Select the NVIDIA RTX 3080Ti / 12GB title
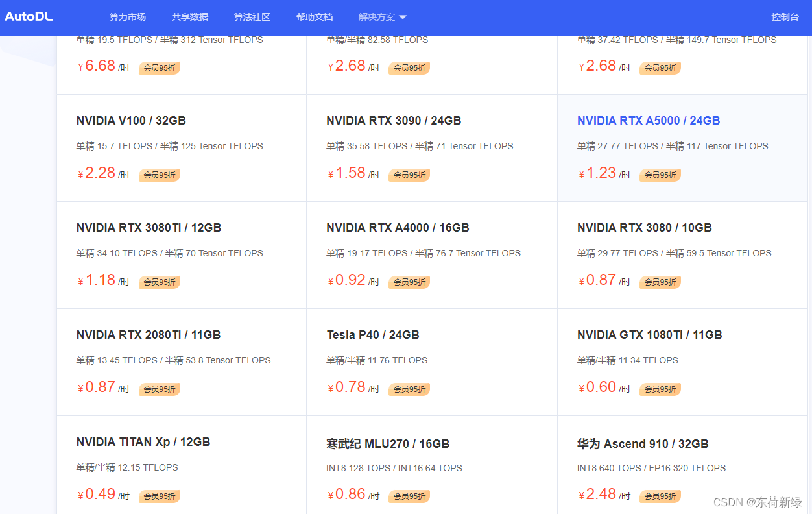The image size is (812, 514). 149,228
